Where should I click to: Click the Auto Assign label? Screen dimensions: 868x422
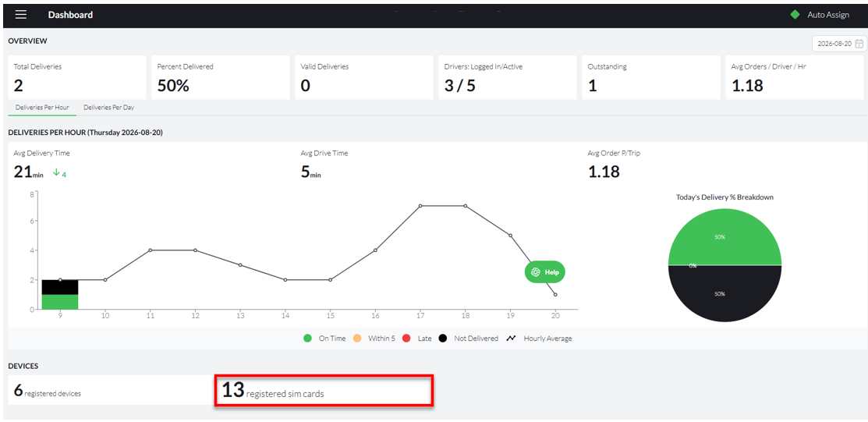(828, 15)
